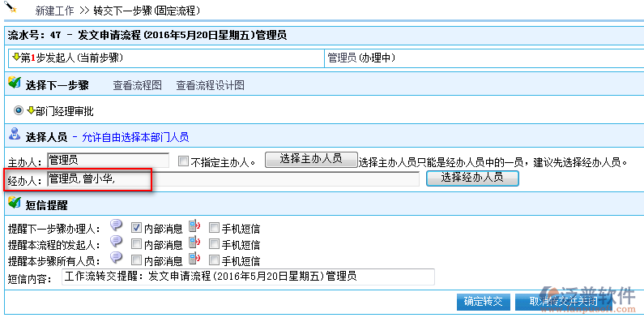Click the speech bubble icon in 提醒本步骤所有人员 row
The height and width of the screenshot is (322, 644).
click(x=117, y=258)
